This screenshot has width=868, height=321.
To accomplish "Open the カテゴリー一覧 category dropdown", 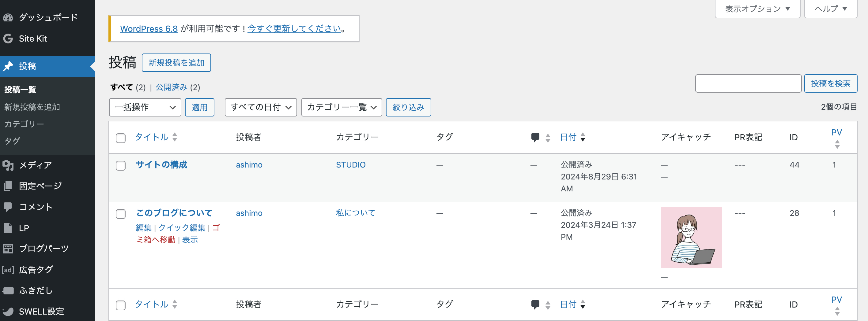I will 342,107.
